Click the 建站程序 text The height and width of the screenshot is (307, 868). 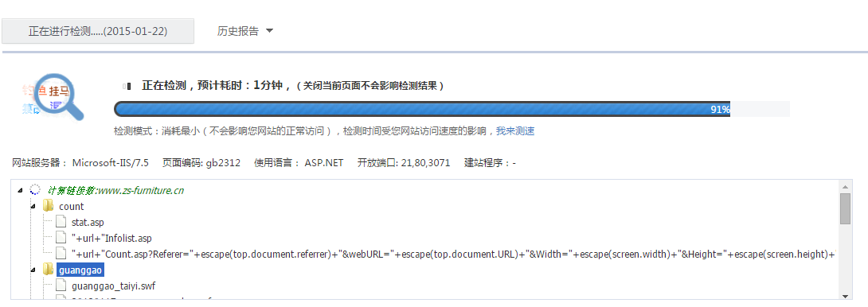pos(490,162)
